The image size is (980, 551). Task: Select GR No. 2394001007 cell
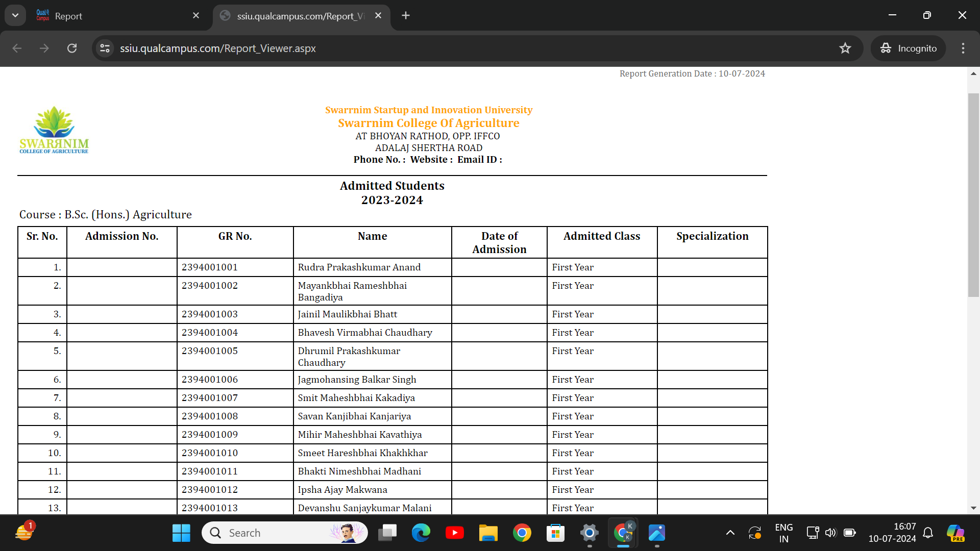point(235,398)
